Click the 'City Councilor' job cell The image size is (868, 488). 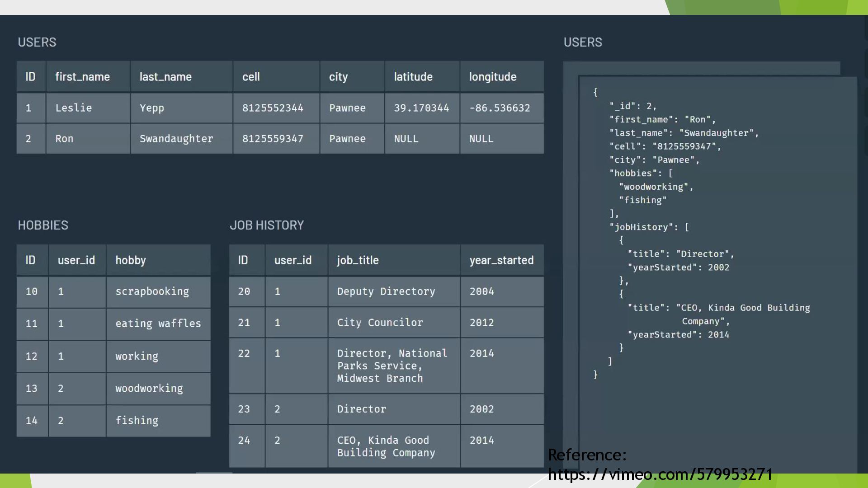(394, 323)
